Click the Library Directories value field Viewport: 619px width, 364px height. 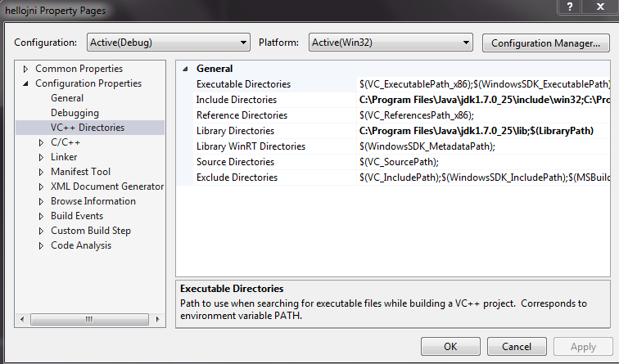[483, 131]
